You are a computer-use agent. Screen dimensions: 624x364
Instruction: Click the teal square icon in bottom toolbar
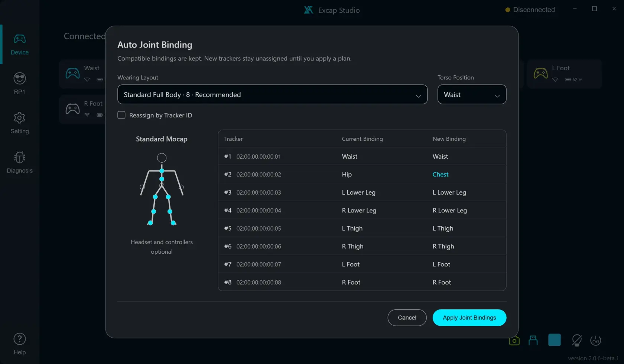tap(554, 340)
